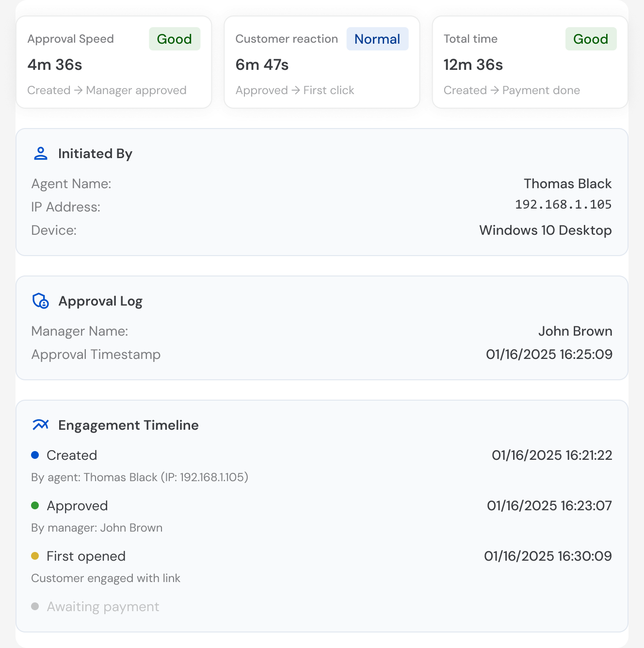
Task: Select the Total time card title
Action: click(x=470, y=39)
